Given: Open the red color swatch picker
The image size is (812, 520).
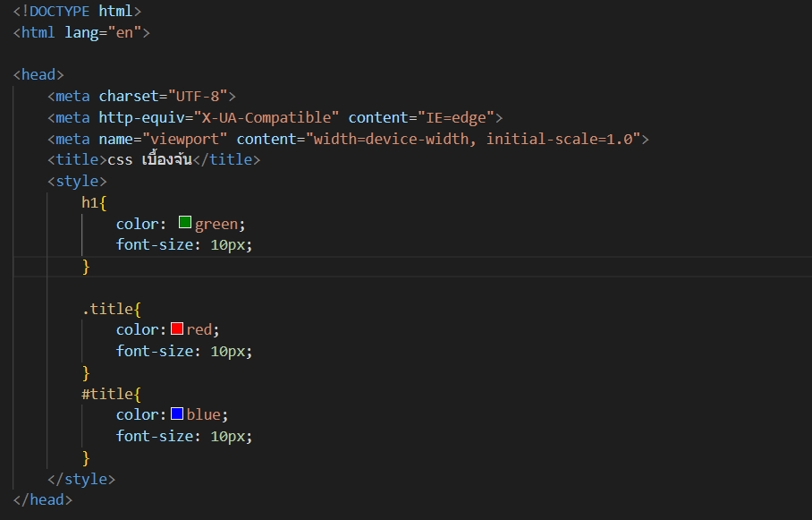Looking at the screenshot, I should [177, 329].
